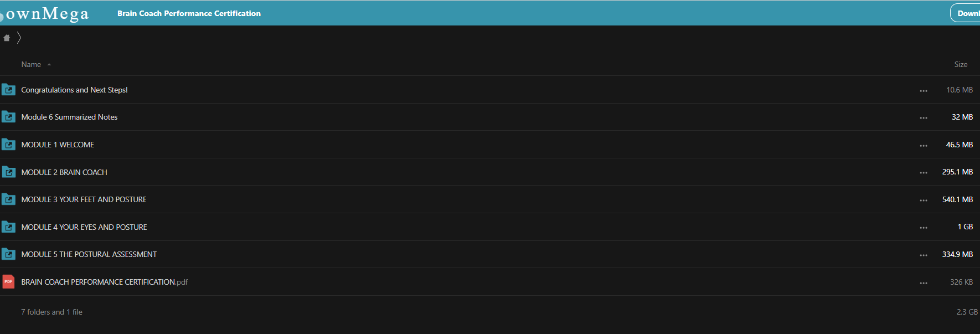Open BRAIN COACH PERFORMANCE CERTIFICATION.pdf file name
Screen dimensions: 980x334
point(104,282)
